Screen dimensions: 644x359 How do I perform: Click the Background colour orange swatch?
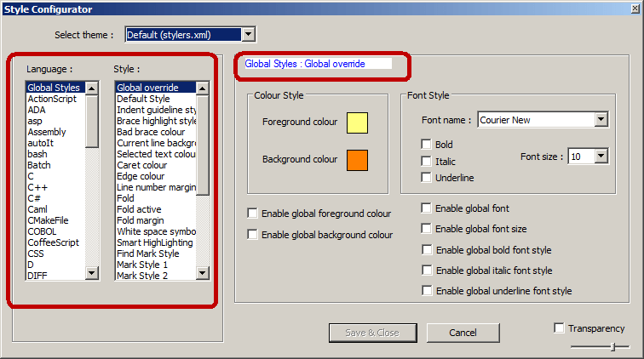tap(357, 160)
